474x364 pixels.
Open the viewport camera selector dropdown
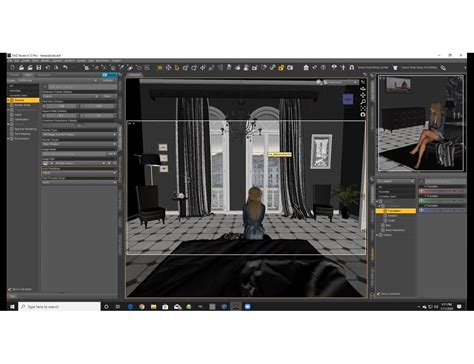pyautogui.click(x=340, y=82)
